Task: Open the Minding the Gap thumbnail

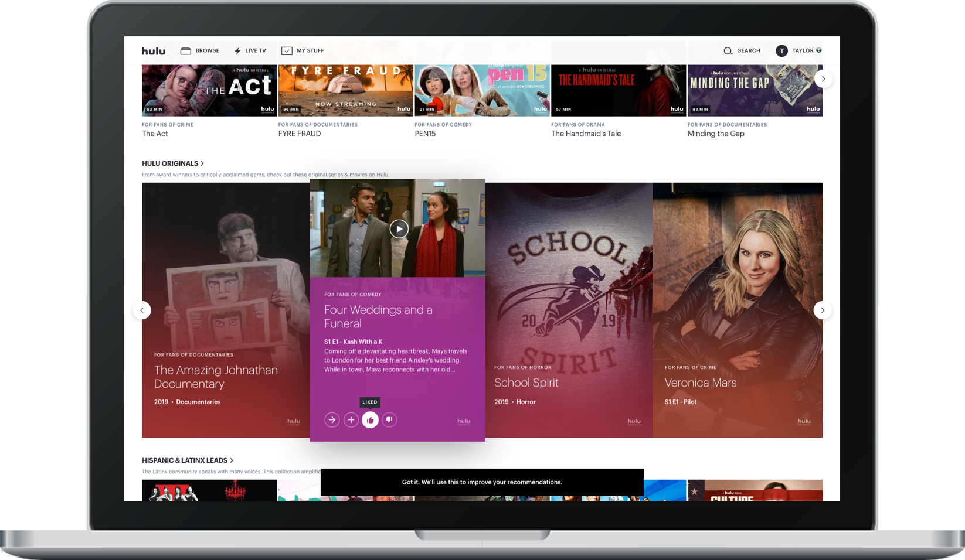Action: coord(755,90)
